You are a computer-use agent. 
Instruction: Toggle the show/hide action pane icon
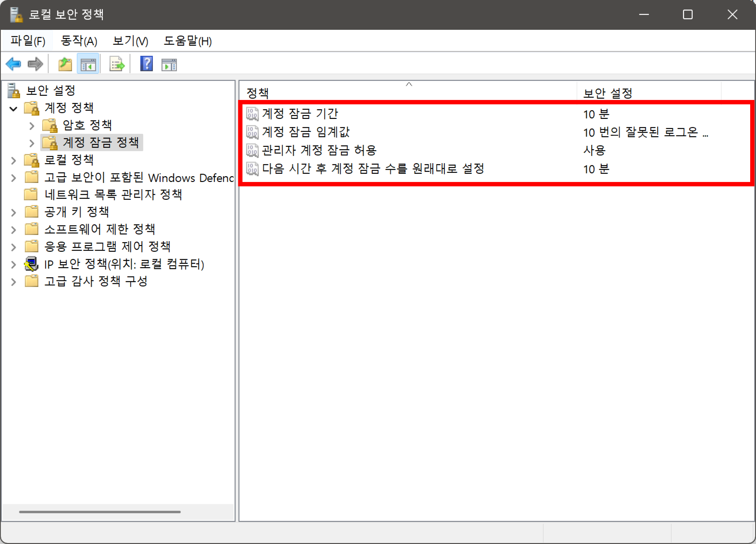pyautogui.click(x=169, y=64)
